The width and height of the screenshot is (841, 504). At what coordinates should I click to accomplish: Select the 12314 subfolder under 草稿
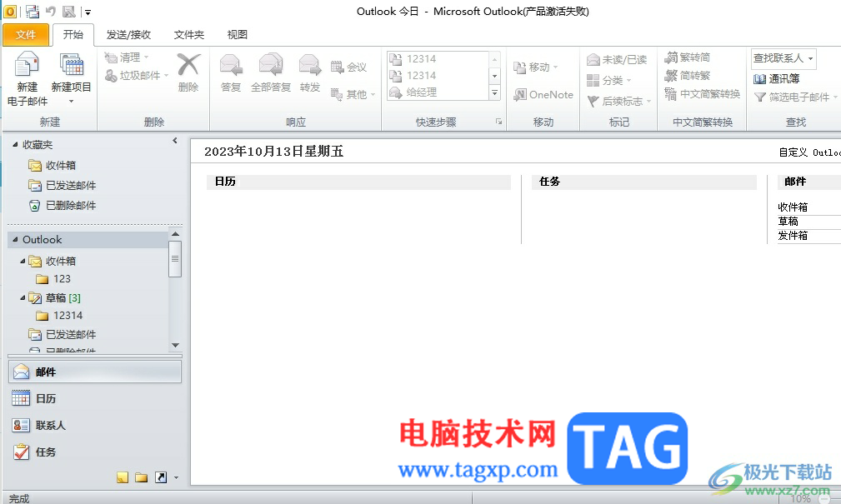coord(59,315)
